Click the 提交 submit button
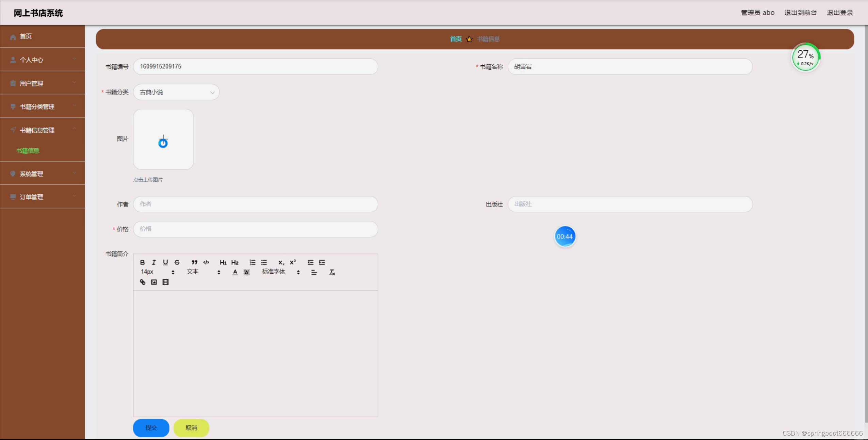This screenshot has height=440, width=868. 151,428
